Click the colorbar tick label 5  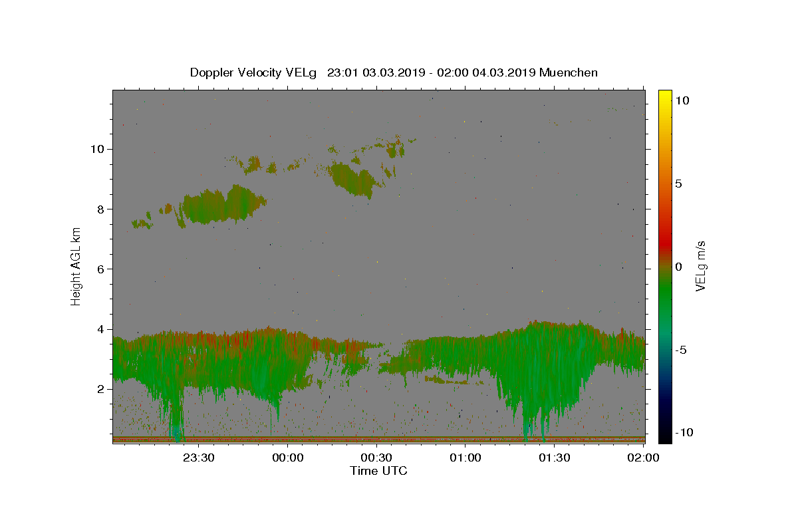click(678, 184)
